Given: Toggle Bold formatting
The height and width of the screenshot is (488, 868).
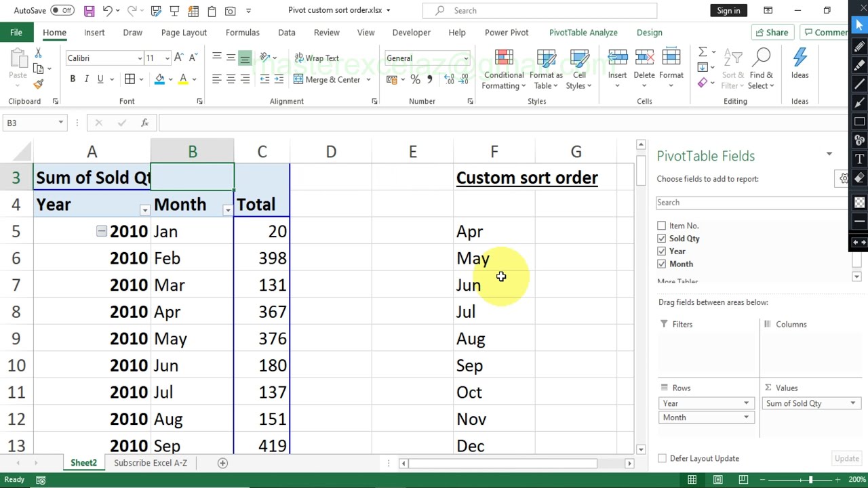Looking at the screenshot, I should [73, 79].
